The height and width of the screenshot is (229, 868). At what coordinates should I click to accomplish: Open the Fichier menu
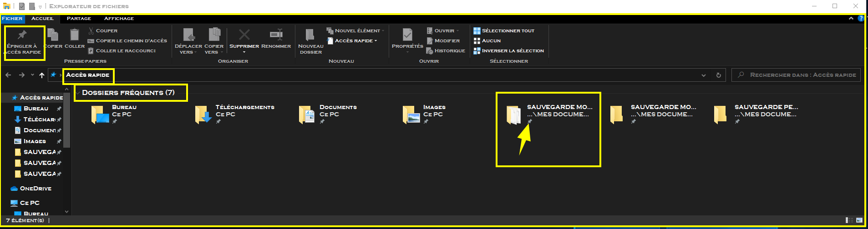[x=12, y=19]
